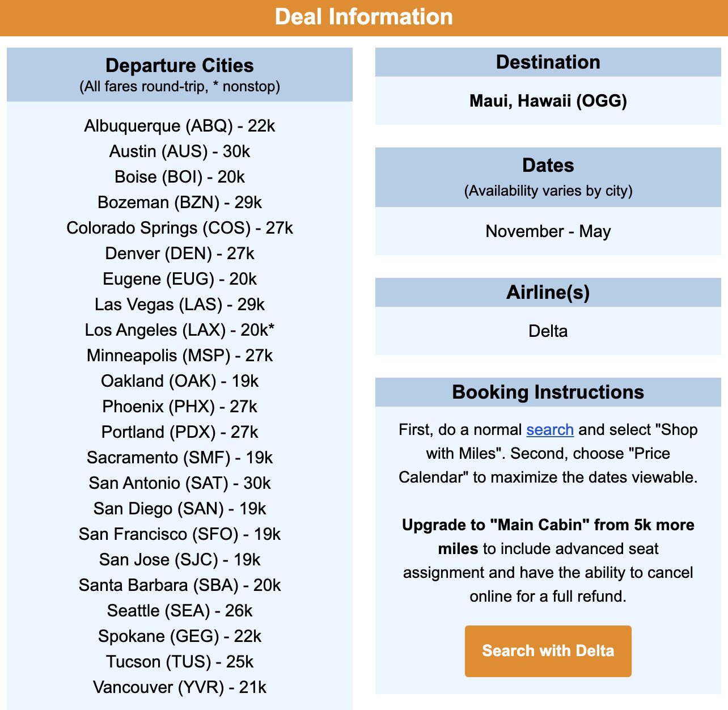The width and height of the screenshot is (728, 710).
Task: Select the Boise (BOI) 20k fare
Action: 180,177
